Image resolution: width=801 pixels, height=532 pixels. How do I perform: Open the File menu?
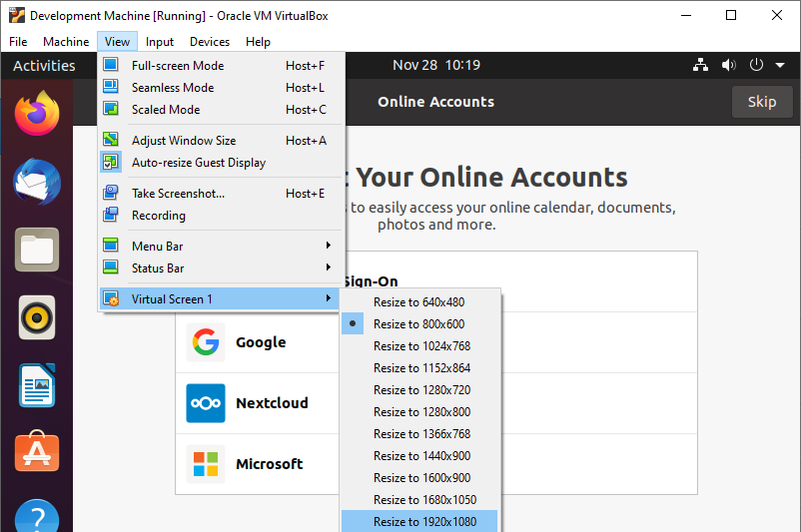18,41
